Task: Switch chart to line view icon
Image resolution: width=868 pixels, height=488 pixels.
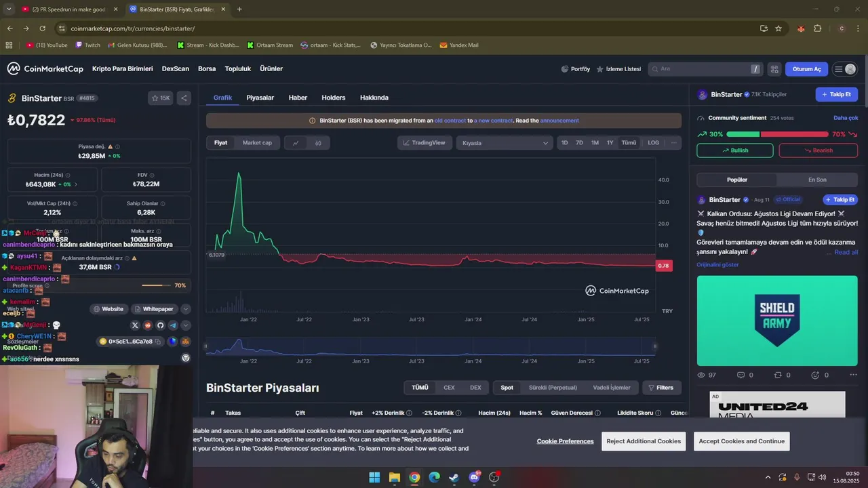Action: pyautogui.click(x=296, y=143)
